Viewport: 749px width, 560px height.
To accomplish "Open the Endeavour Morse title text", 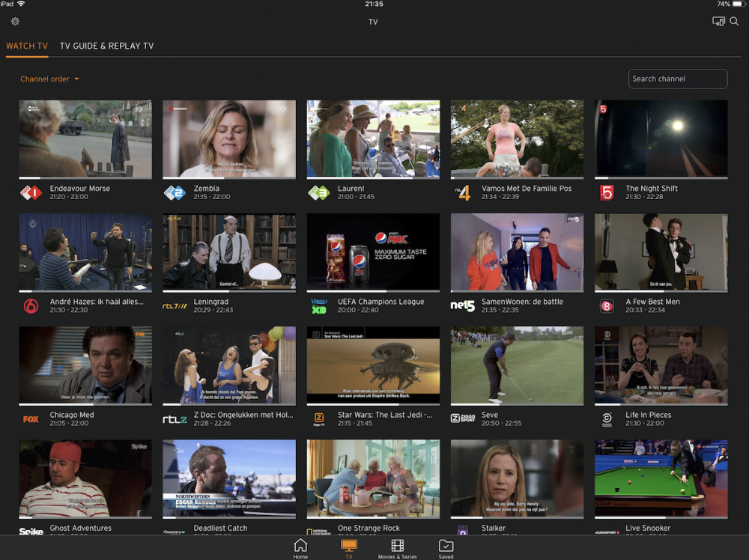I will click(x=80, y=188).
